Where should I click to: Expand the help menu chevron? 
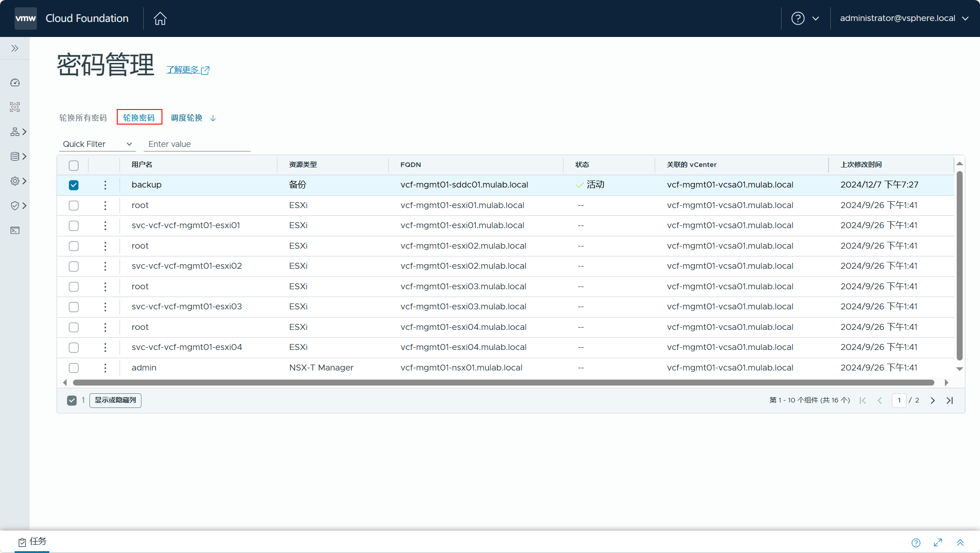click(816, 19)
